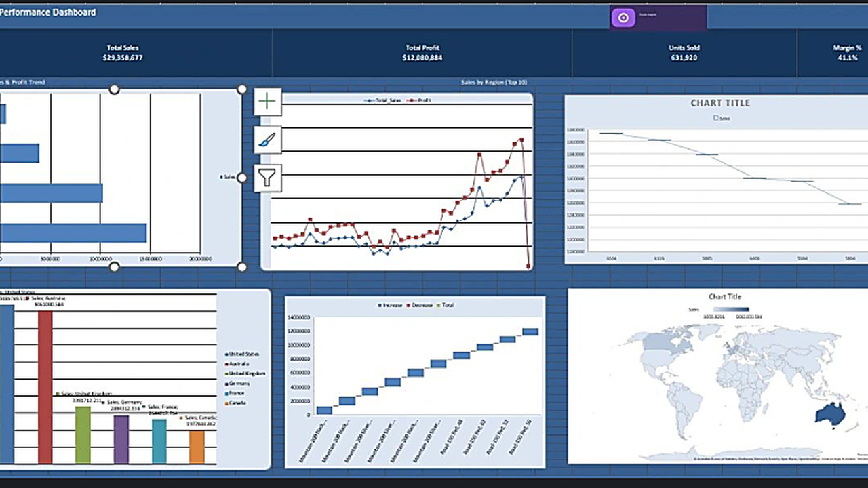The image size is (868, 488).
Task: Open the map chart's Sales legend options
Action: (x=694, y=309)
